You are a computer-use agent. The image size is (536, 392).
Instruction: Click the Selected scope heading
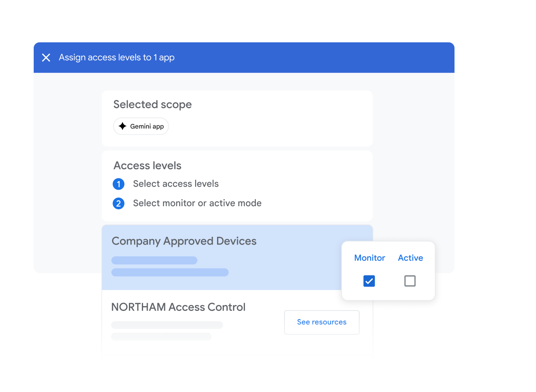click(152, 104)
